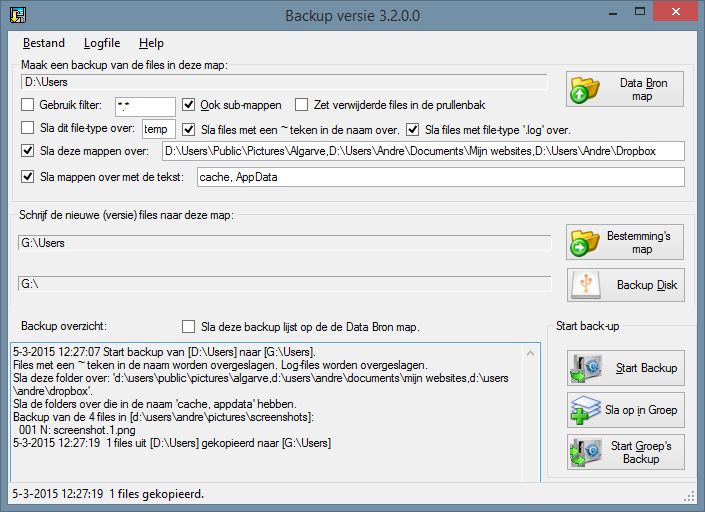Click the window resize grip in status bar
Screen dimensions: 705x512
point(689,496)
